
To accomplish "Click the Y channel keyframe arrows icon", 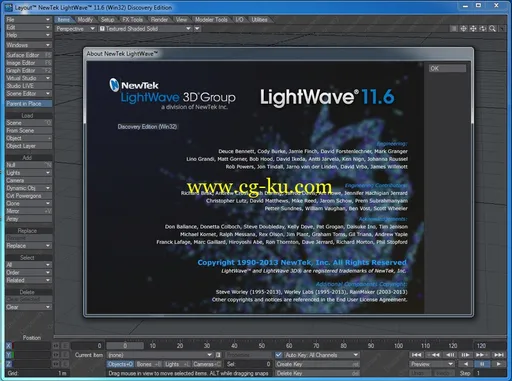I will tap(56, 355).
